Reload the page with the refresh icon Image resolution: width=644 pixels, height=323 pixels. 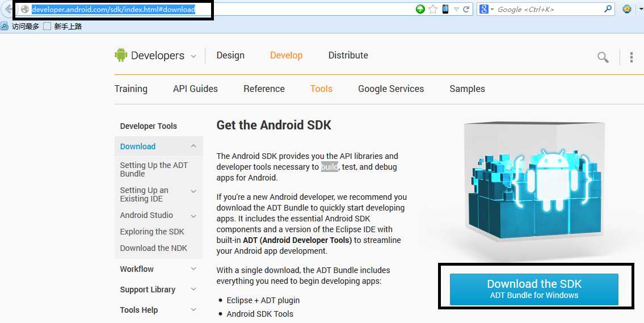pos(466,9)
